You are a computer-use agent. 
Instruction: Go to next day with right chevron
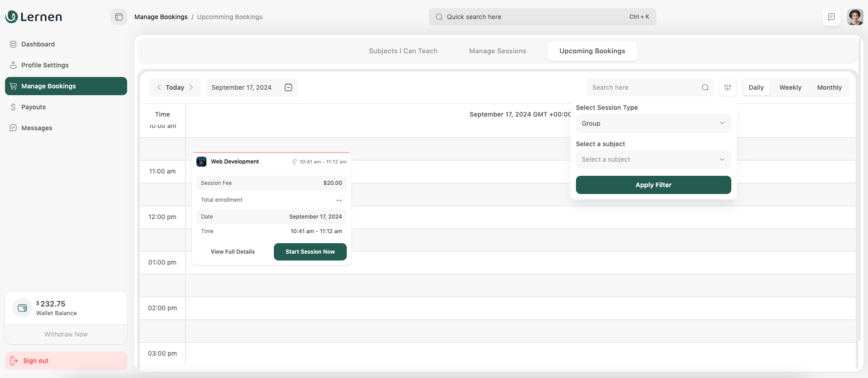point(191,87)
